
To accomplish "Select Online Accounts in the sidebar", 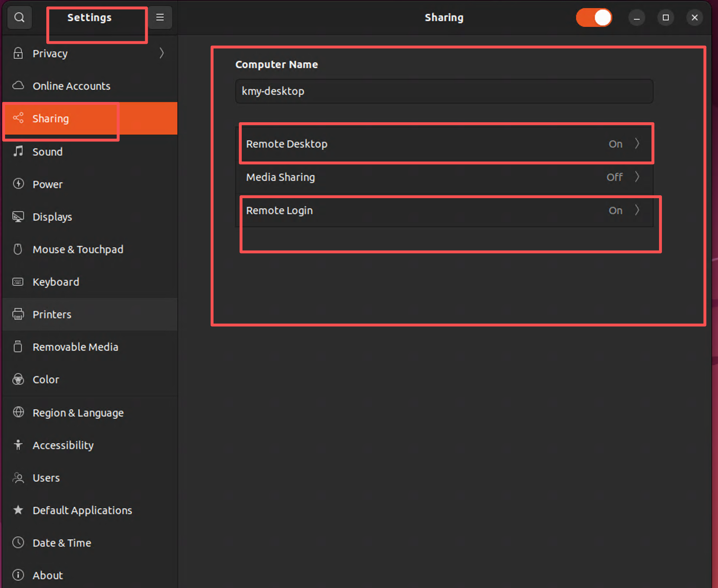I will [x=90, y=86].
